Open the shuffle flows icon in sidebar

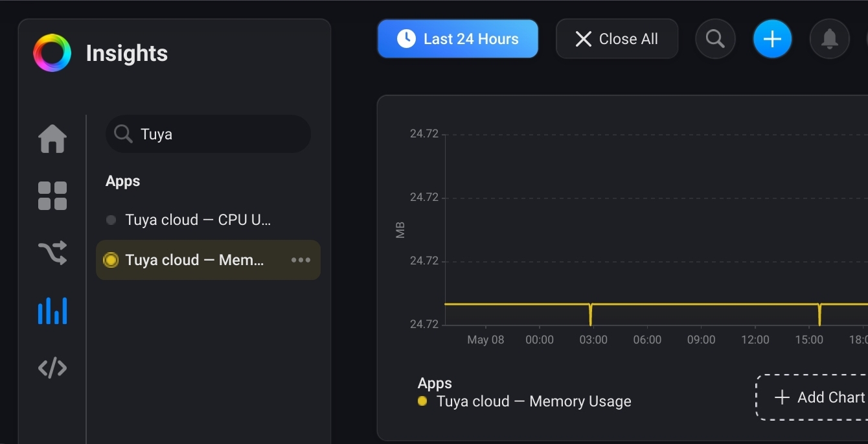pyautogui.click(x=52, y=252)
